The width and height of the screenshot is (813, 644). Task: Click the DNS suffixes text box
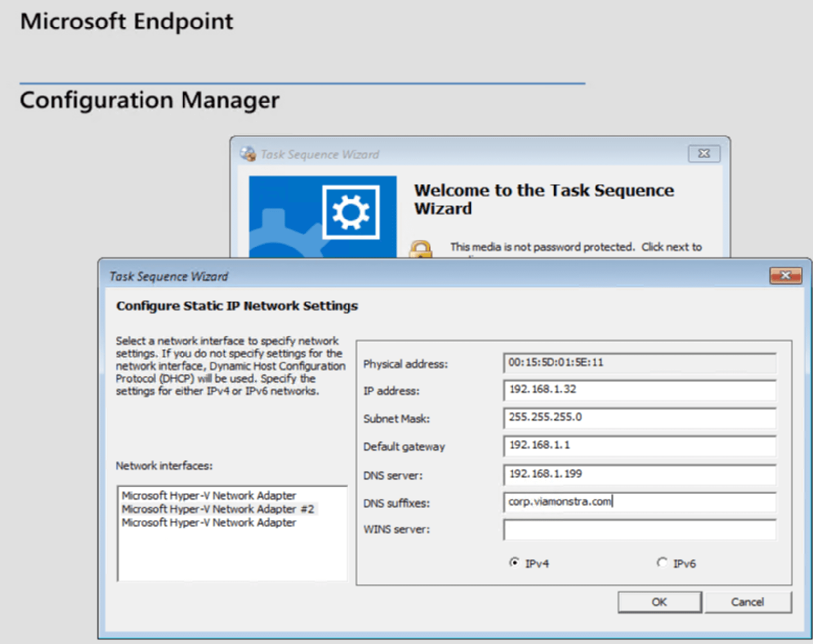pos(639,502)
